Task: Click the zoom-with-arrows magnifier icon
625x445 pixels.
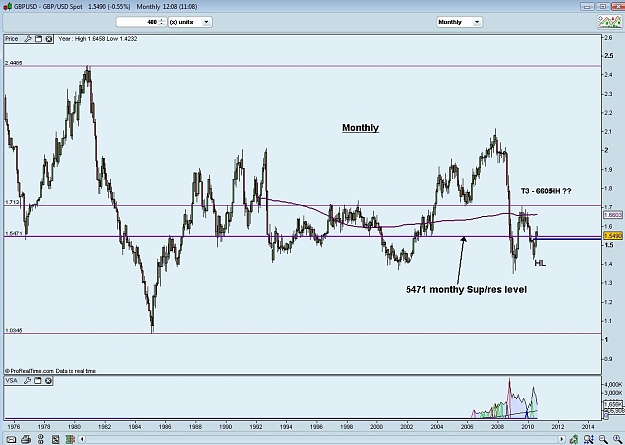Action: pos(589,439)
